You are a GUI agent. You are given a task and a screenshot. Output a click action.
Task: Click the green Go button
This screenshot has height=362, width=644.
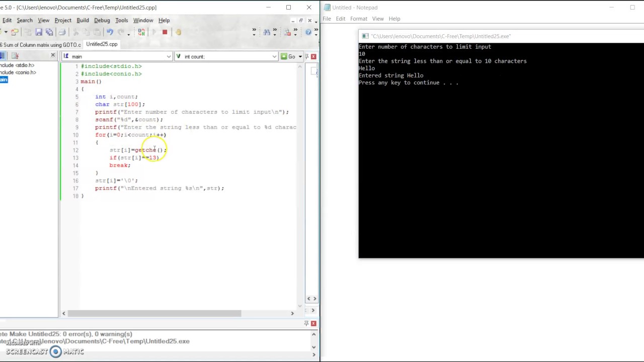pyautogui.click(x=288, y=56)
